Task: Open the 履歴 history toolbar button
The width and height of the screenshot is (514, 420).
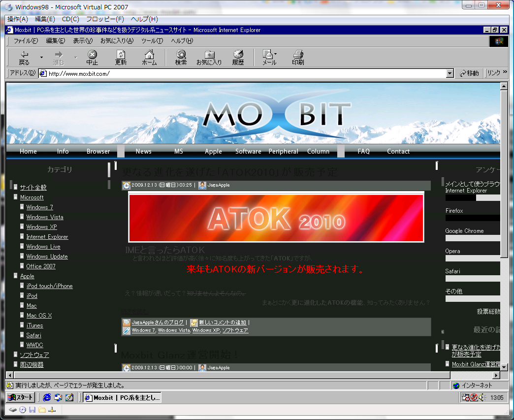Action: (238, 58)
